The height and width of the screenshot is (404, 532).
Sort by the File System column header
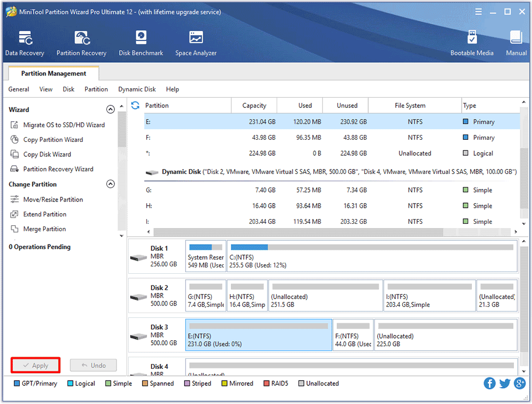click(414, 105)
